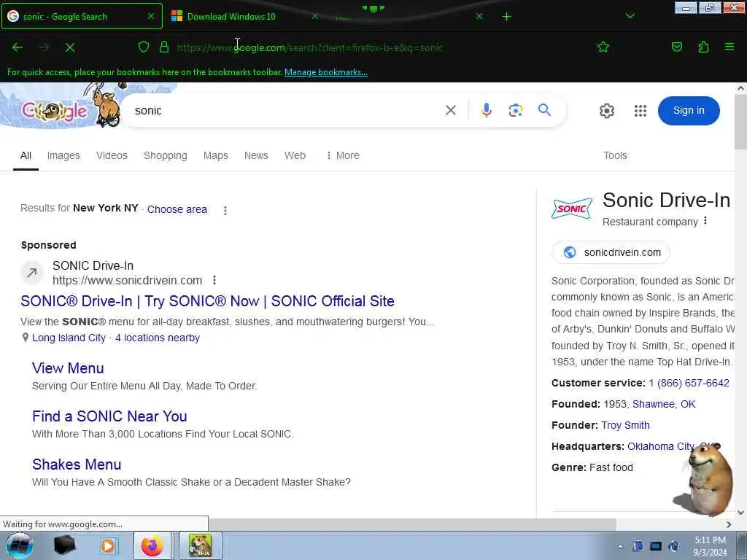Open the Tools search options
This screenshot has width=747, height=560.
click(615, 156)
